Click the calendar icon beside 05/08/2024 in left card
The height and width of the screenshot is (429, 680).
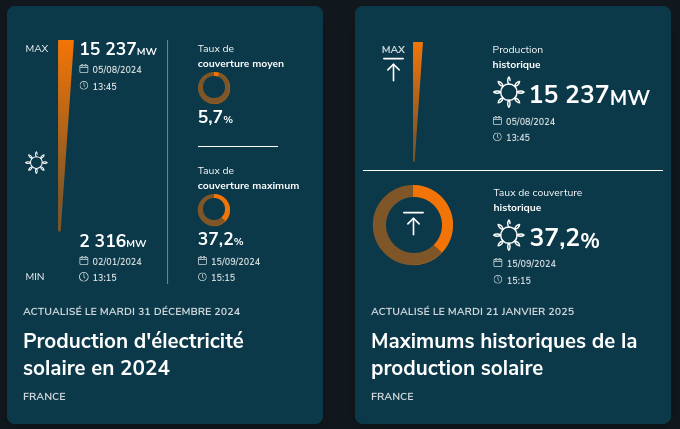click(x=84, y=69)
